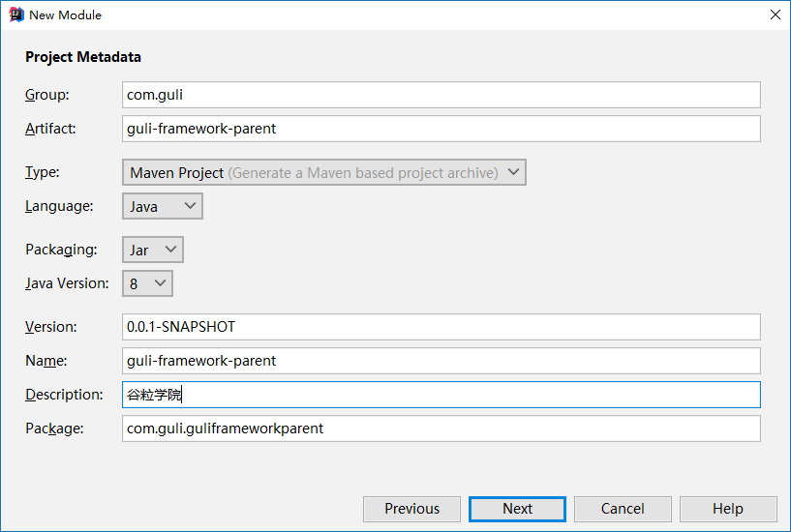
Task: Open the Packaging dropdown set to Jar
Action: click(x=153, y=250)
